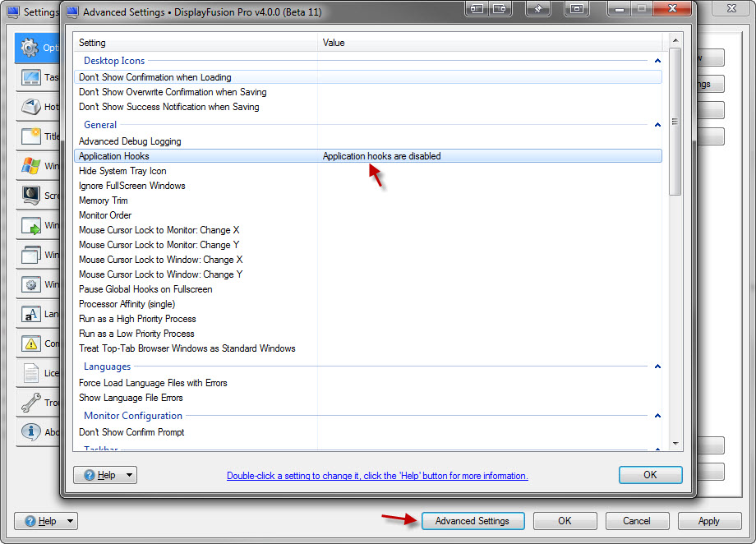The width and height of the screenshot is (756, 544).
Task: Select the Memory Trim setting
Action: click(105, 201)
